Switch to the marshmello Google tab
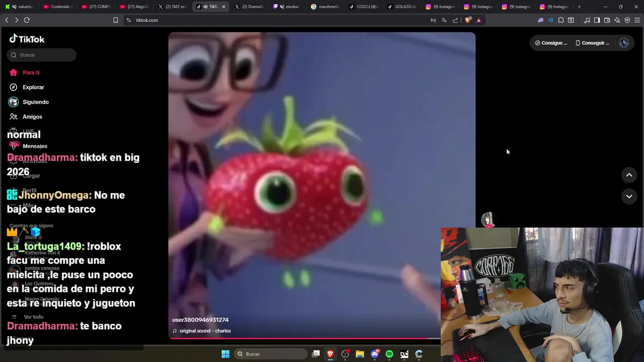The width and height of the screenshot is (644, 362). (325, 7)
